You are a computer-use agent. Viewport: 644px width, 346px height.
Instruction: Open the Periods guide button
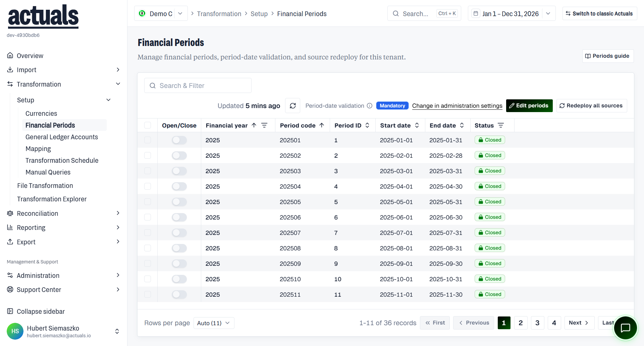608,56
